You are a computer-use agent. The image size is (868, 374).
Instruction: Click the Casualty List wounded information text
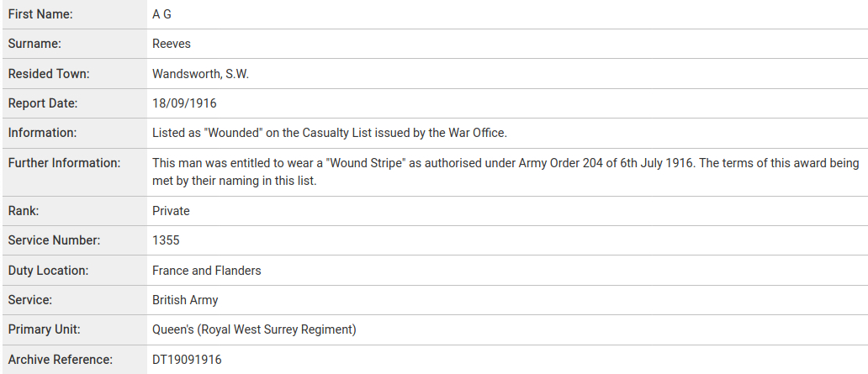tap(330, 133)
